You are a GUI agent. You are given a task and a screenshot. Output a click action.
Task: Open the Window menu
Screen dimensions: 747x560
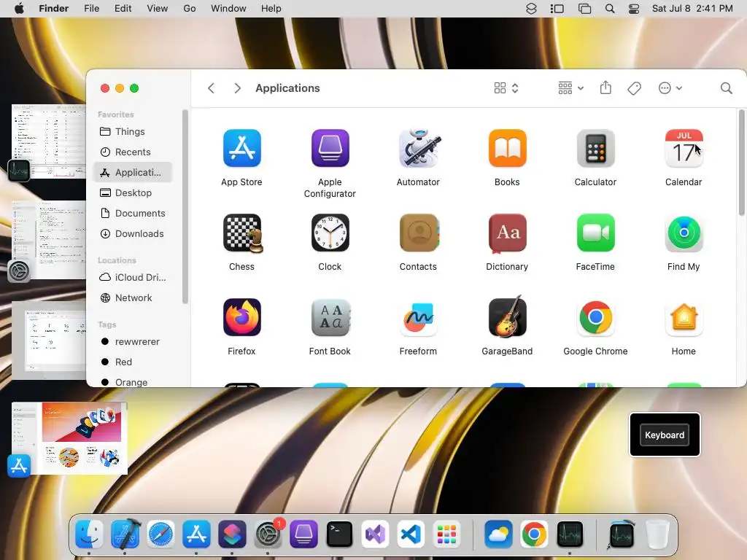(x=228, y=9)
